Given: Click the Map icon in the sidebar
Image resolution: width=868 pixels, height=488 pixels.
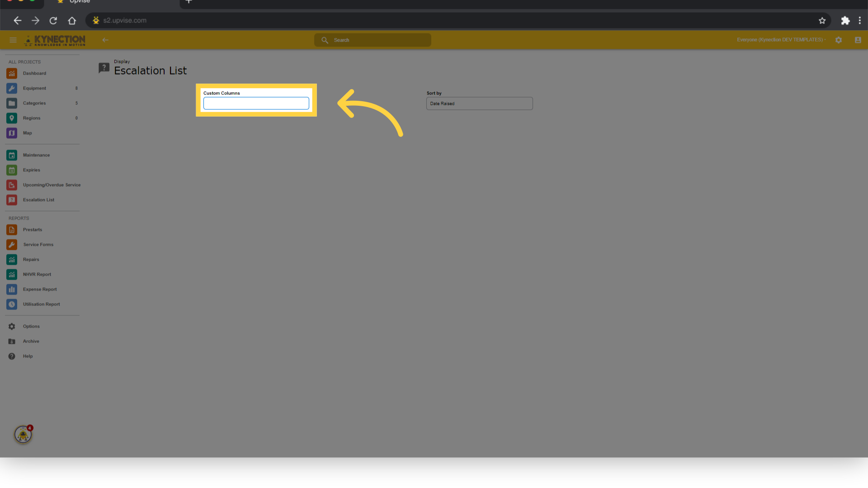Looking at the screenshot, I should (x=12, y=133).
